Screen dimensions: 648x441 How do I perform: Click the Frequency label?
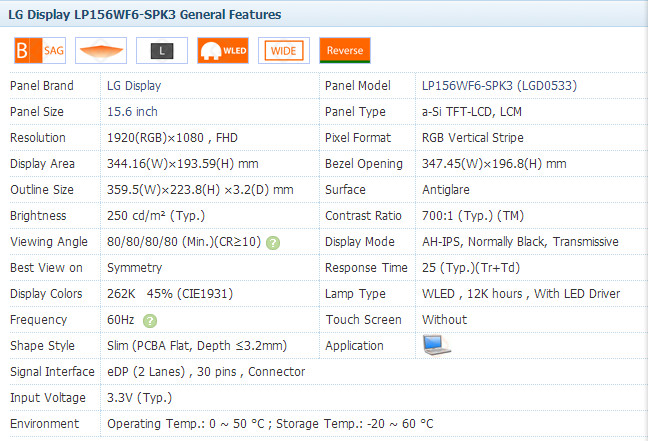click(38, 320)
